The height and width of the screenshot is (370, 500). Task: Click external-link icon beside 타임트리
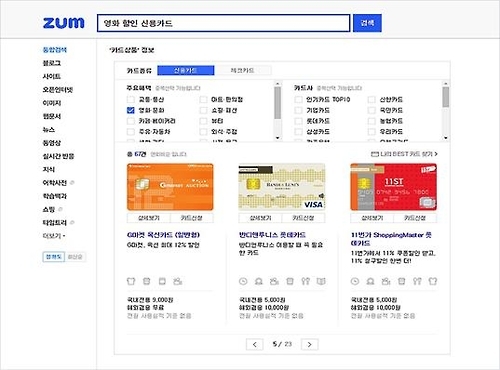pos(72,222)
